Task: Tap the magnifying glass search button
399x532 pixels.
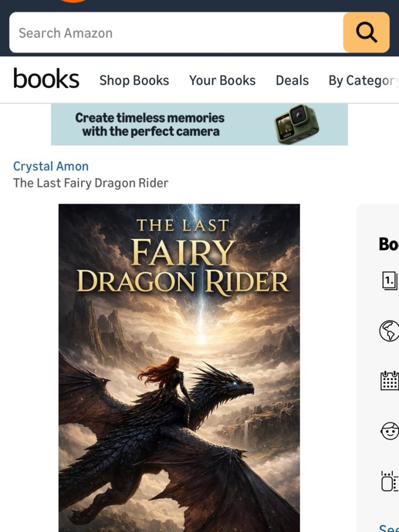Action: click(x=366, y=33)
